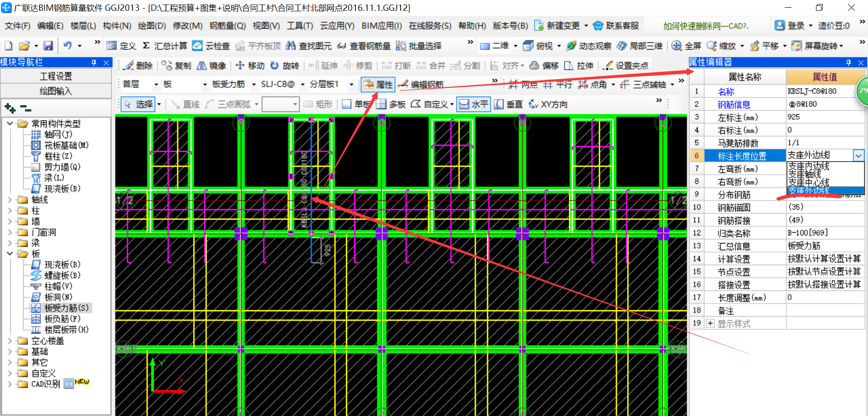The height and width of the screenshot is (416, 868).
Task: Click 登录 login button
Action: coord(790,26)
